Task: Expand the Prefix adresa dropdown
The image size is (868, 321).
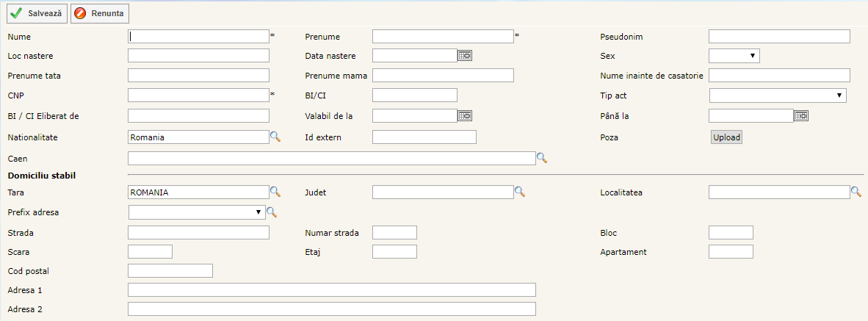Action: coord(195,212)
